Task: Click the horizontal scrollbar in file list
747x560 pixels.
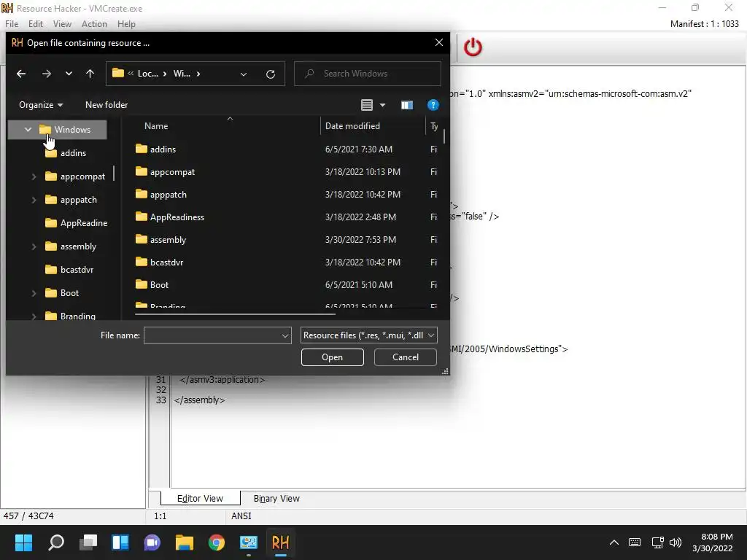Action: (235, 314)
